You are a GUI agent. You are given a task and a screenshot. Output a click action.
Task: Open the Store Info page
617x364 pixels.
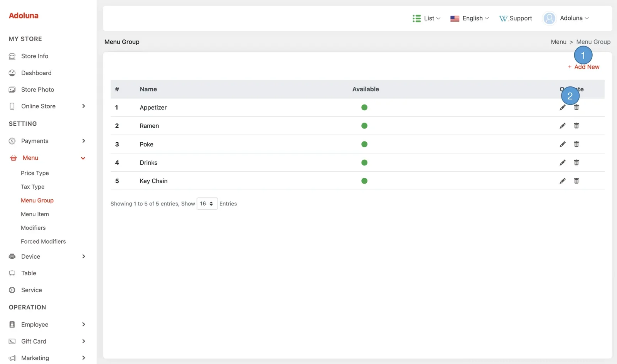[35, 56]
